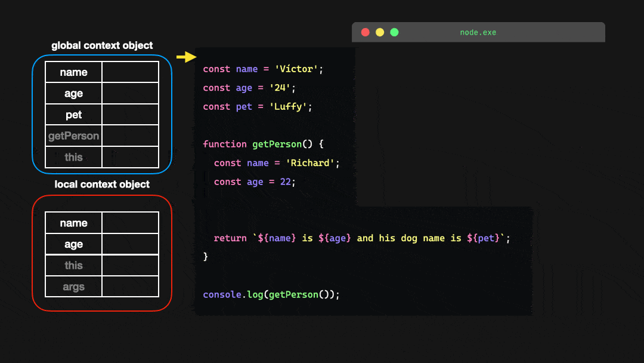Click the yellow minimize button of node.exe window
The width and height of the screenshot is (644, 363).
(x=380, y=32)
